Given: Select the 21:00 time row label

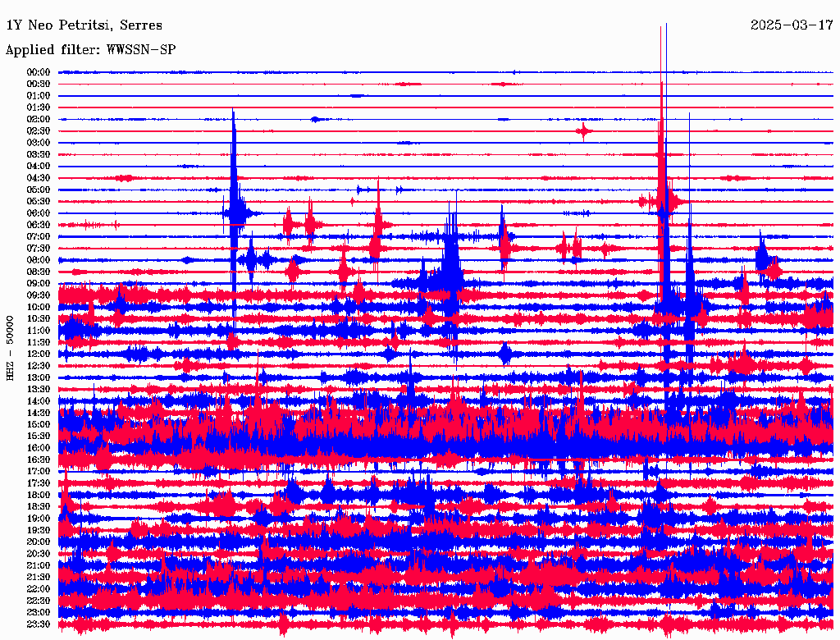Looking at the screenshot, I should pos(38,566).
